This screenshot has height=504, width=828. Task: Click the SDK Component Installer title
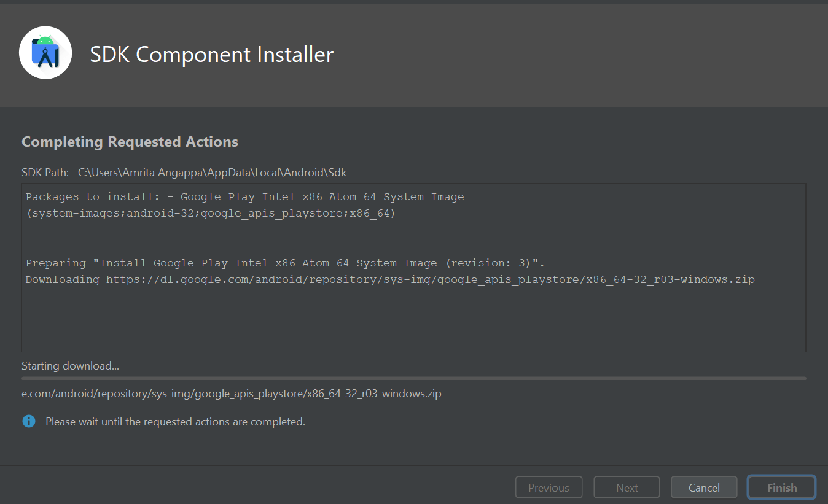[211, 55]
